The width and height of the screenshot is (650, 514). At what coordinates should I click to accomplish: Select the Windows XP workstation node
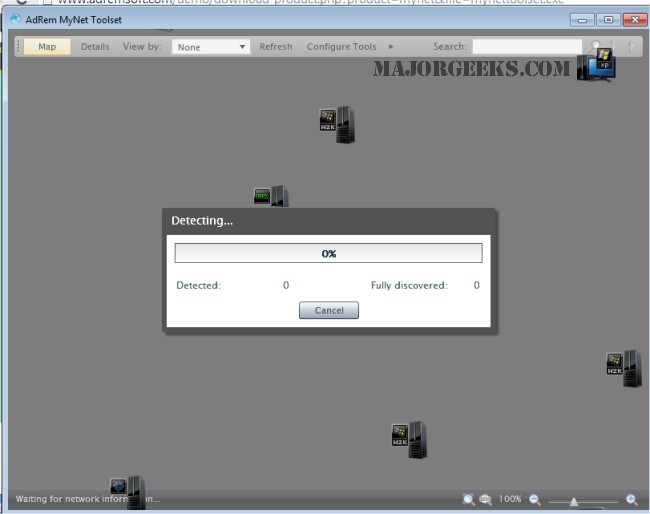click(596, 65)
